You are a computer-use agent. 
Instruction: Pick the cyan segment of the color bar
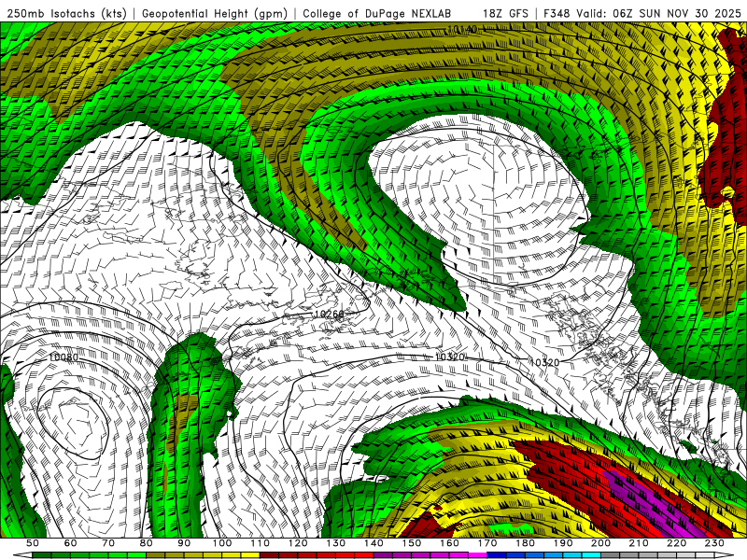(591, 555)
